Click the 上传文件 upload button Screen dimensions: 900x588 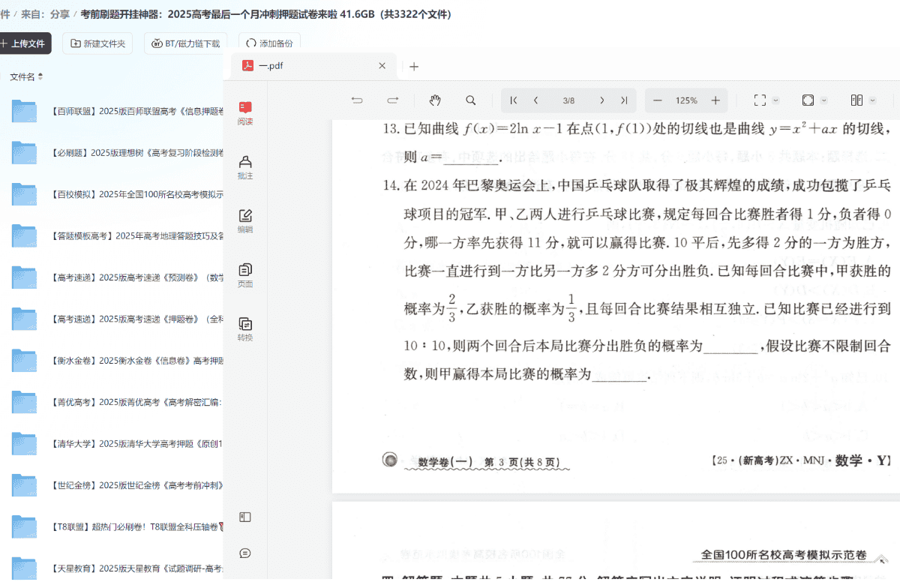tap(23, 43)
